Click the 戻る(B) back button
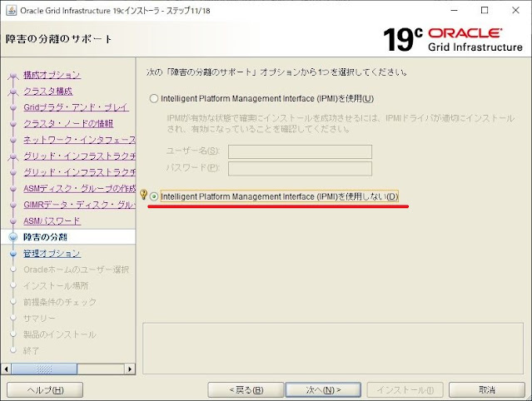The width and height of the screenshot is (532, 401). pyautogui.click(x=246, y=390)
